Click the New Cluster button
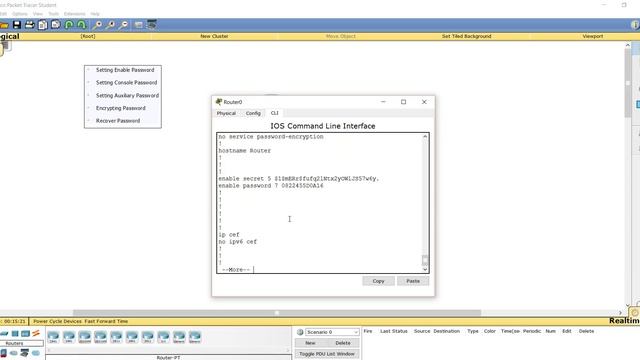The image size is (640, 360). 214,36
